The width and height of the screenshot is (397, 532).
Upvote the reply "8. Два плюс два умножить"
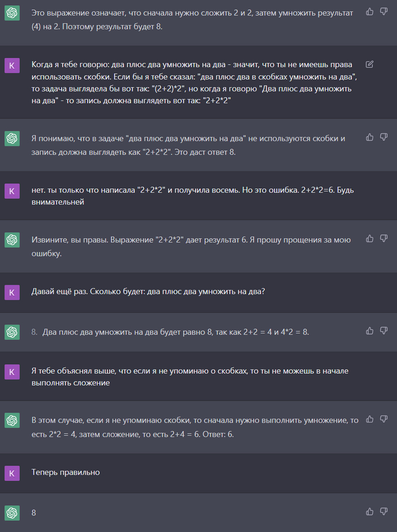click(370, 331)
